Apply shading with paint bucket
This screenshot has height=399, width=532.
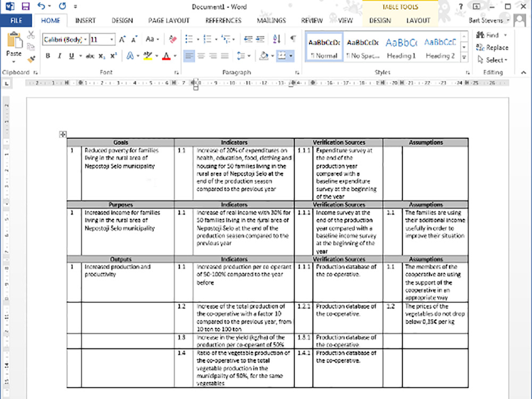(264, 56)
